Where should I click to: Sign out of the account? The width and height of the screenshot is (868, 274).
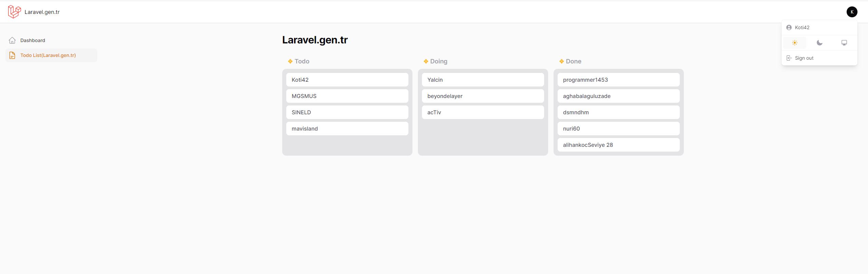[x=819, y=58]
